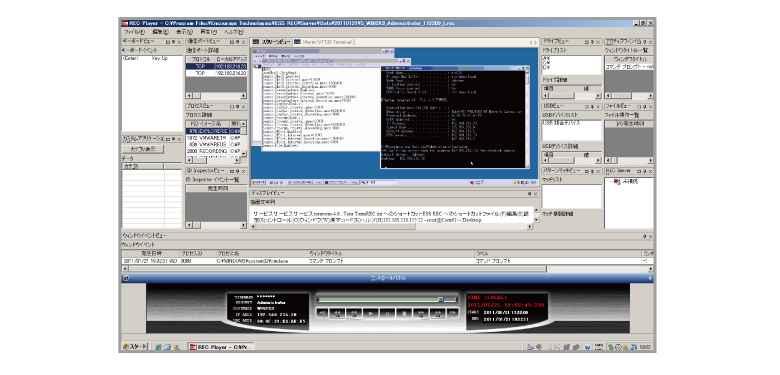Play the recording in the control panel
The image size is (780, 375).
click(x=371, y=313)
